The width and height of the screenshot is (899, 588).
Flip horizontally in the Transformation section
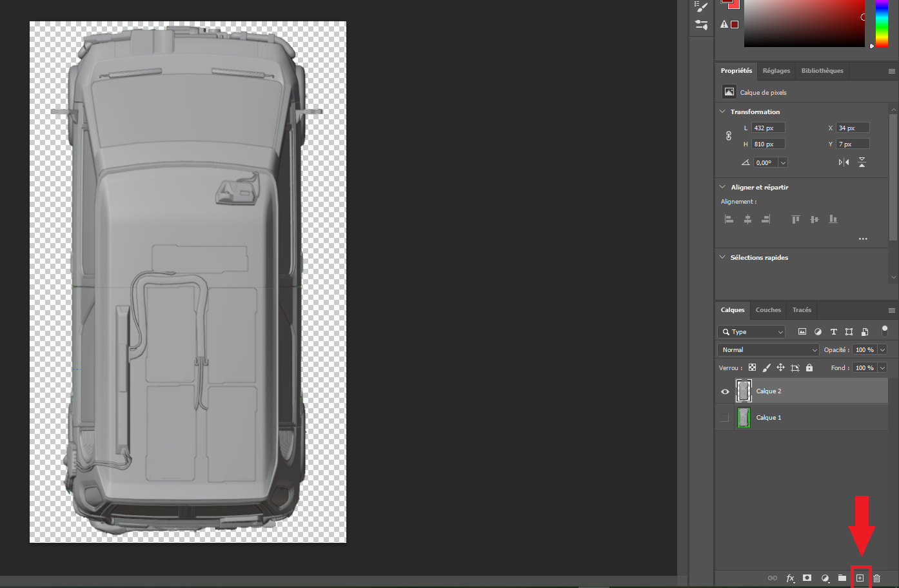coord(844,162)
